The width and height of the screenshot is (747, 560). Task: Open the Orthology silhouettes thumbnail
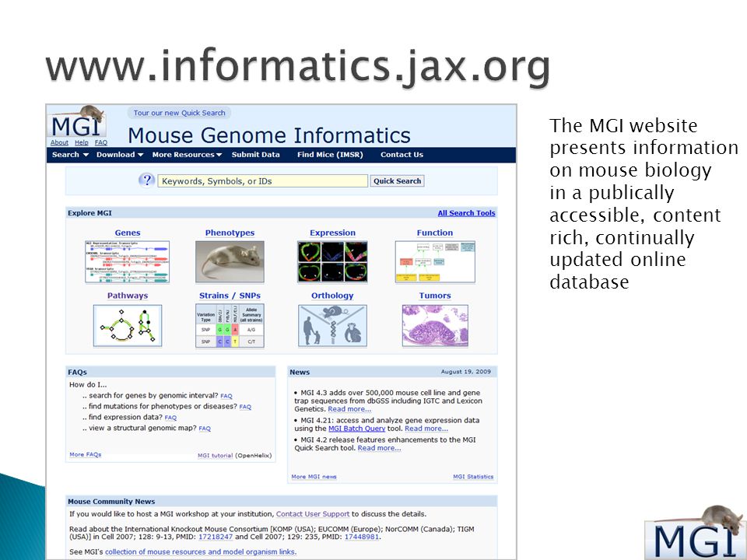tap(332, 326)
